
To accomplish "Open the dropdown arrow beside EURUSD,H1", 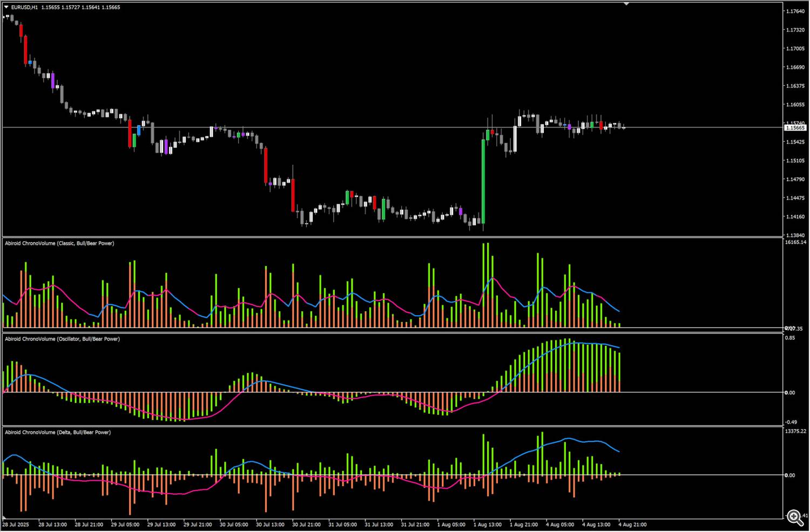I will click(x=6, y=8).
